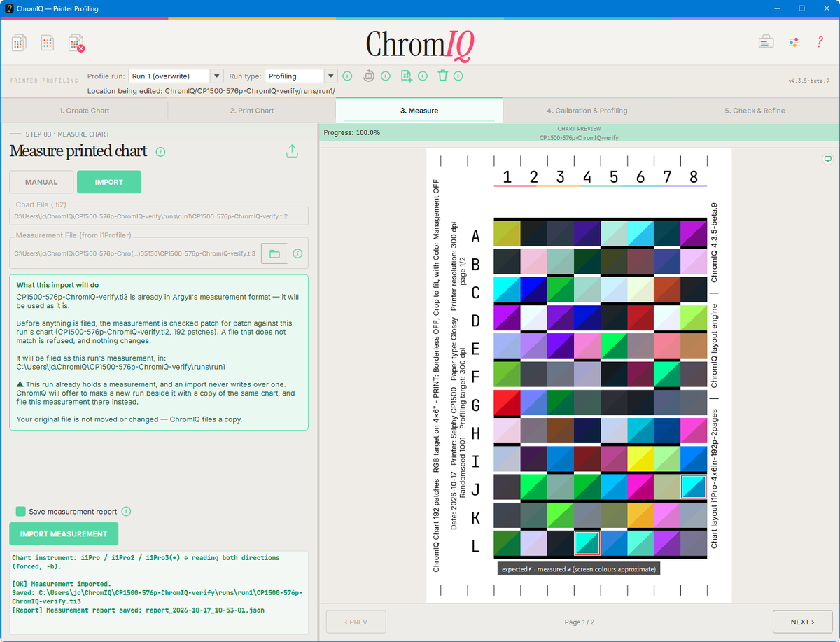Go to the 1. Create Chart tab
840x642 pixels.
click(84, 111)
